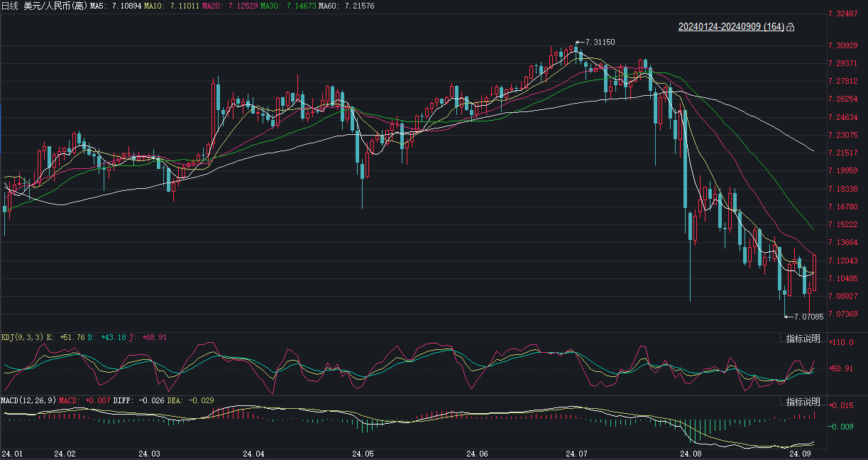This screenshot has width=868, height=460.
Task: Click the +110.0 KDJ axis label
Action: point(840,342)
